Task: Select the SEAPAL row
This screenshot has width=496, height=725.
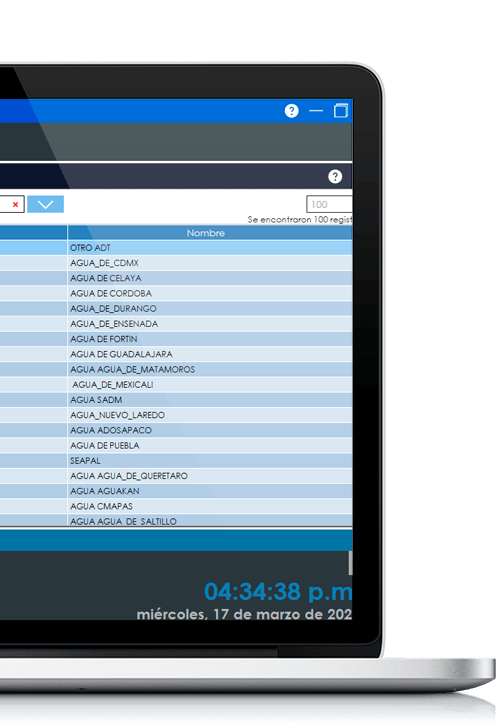Action: pos(176,461)
